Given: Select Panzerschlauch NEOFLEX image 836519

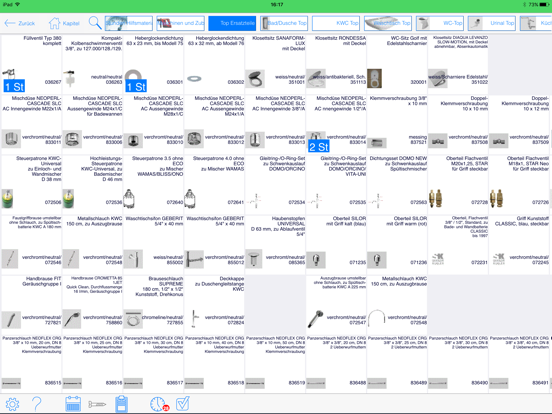Looking at the screenshot, I should pos(255,383).
